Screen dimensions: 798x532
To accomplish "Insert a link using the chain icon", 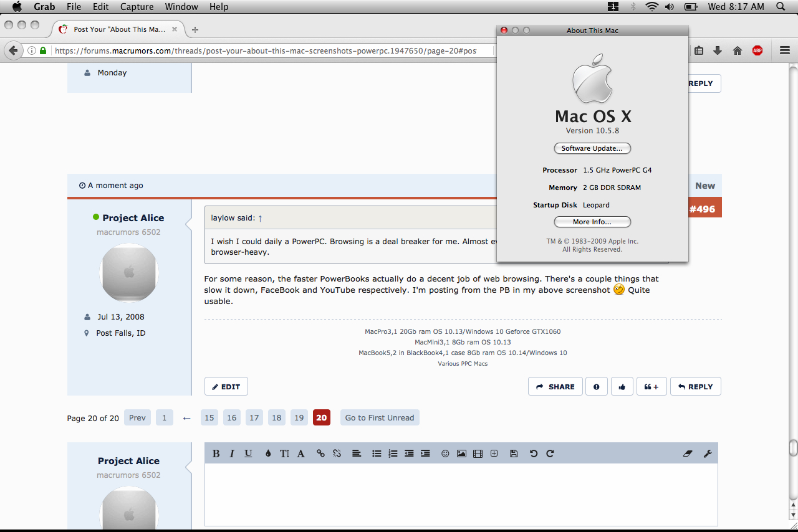I will pyautogui.click(x=320, y=454).
